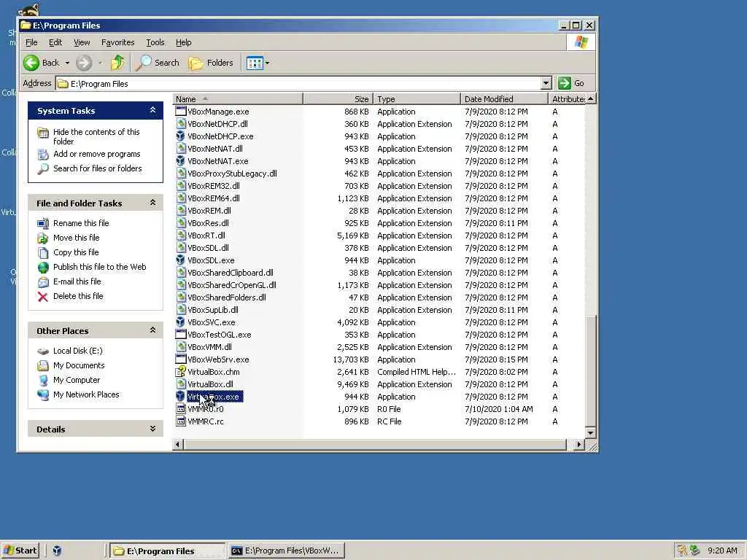Open Views dropdown arrow
Image resolution: width=747 pixels, height=560 pixels.
click(x=267, y=63)
